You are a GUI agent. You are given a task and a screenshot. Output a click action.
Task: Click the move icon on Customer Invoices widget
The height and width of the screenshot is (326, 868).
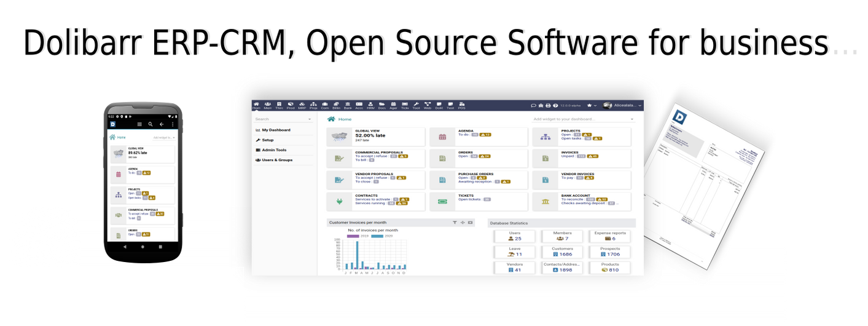[463, 223]
